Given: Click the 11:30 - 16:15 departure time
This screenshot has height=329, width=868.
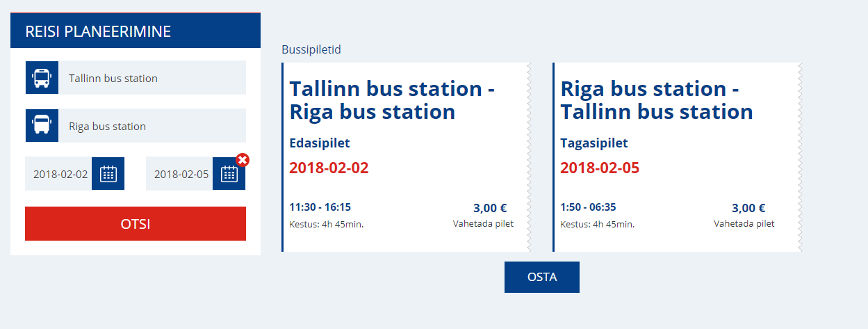Looking at the screenshot, I should click(320, 207).
